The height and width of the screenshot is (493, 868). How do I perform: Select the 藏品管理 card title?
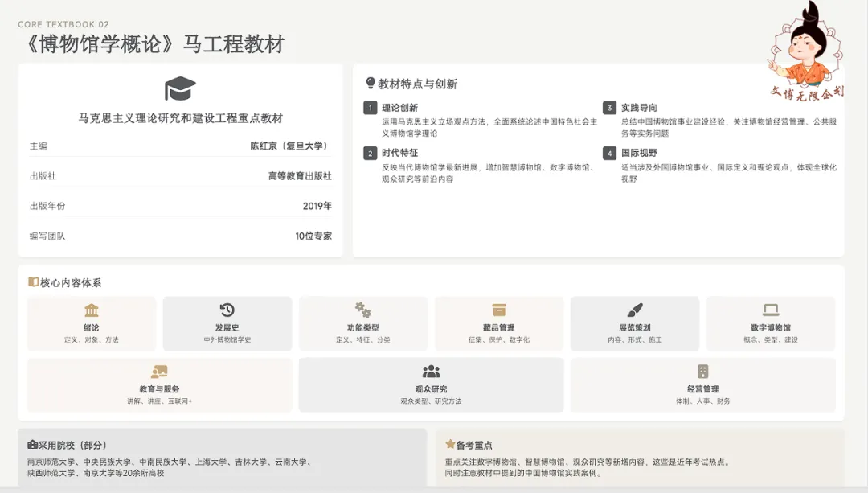pyautogui.click(x=499, y=327)
